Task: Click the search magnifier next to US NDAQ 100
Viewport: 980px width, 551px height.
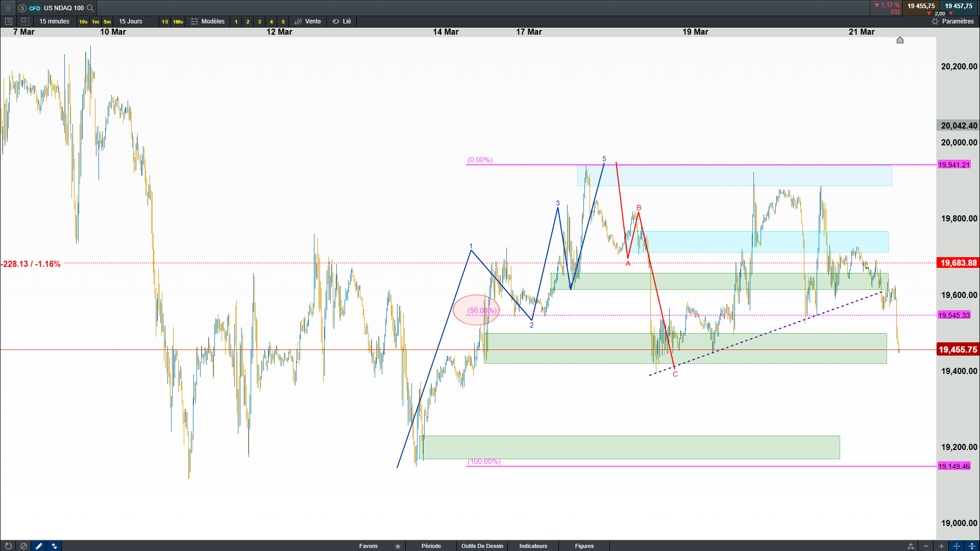Action: tap(90, 8)
